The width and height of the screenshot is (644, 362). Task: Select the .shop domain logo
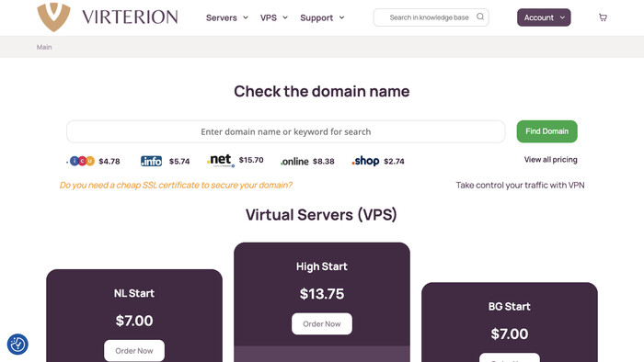[x=365, y=161]
